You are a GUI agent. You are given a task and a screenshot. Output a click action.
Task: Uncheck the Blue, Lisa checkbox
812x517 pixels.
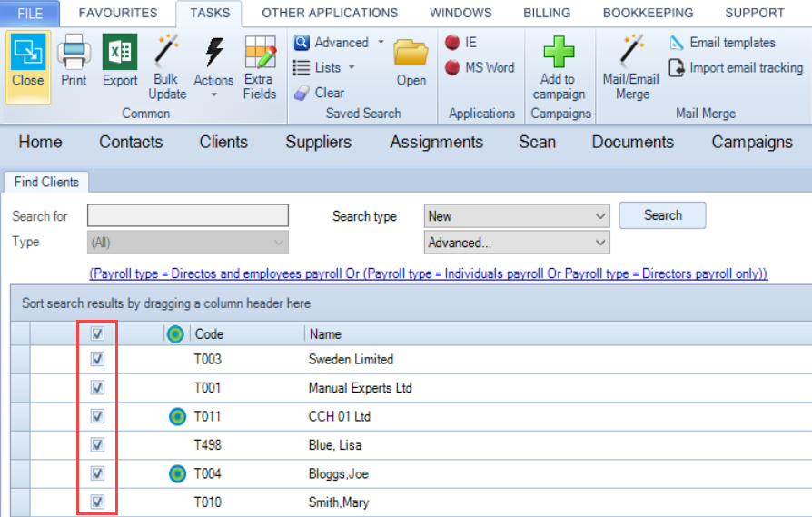coord(97,444)
